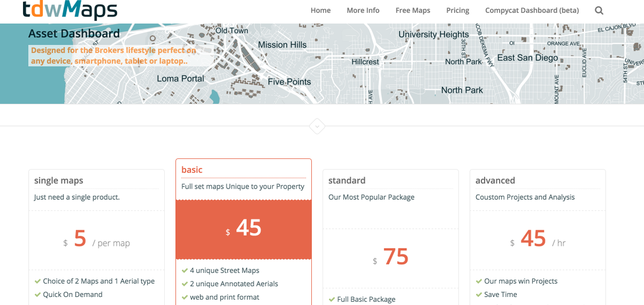Click the $45 / hr advanced price

tap(538, 239)
